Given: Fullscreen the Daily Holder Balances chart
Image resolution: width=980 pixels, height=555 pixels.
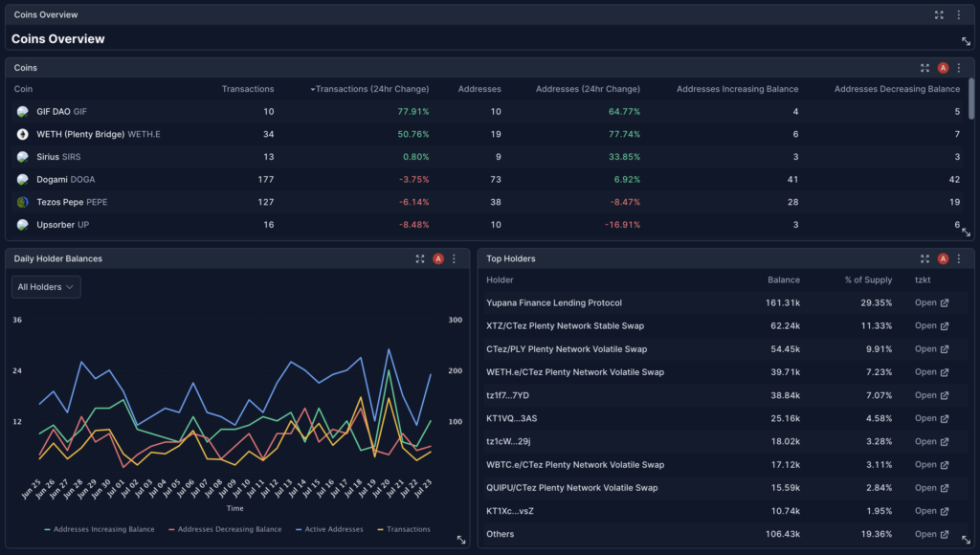Looking at the screenshot, I should click(420, 258).
